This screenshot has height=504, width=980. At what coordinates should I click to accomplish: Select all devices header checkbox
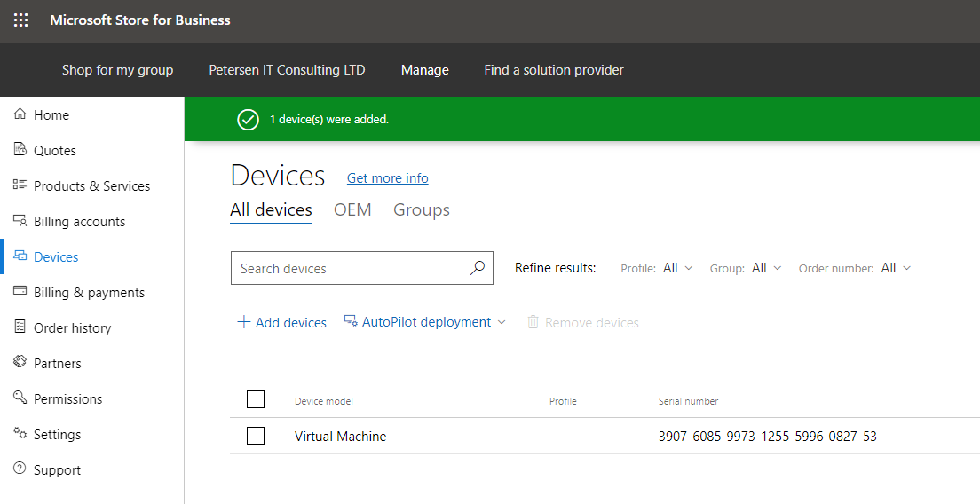pos(256,399)
